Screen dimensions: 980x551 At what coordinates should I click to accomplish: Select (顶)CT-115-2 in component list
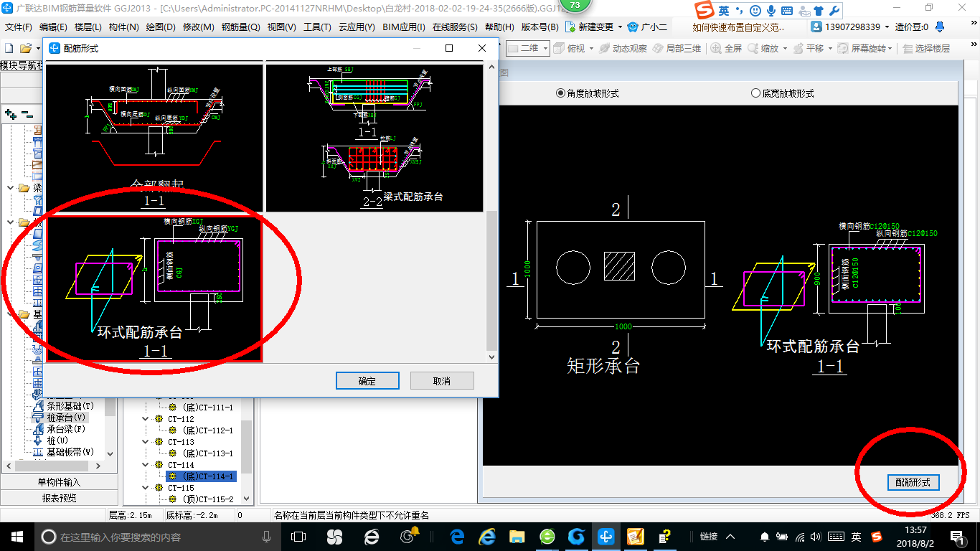(x=207, y=499)
